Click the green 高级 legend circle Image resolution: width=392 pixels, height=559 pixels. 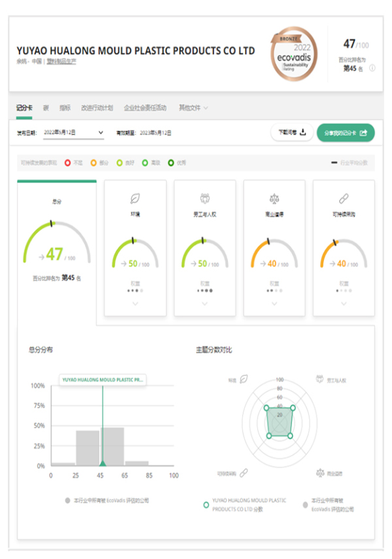coord(145,163)
